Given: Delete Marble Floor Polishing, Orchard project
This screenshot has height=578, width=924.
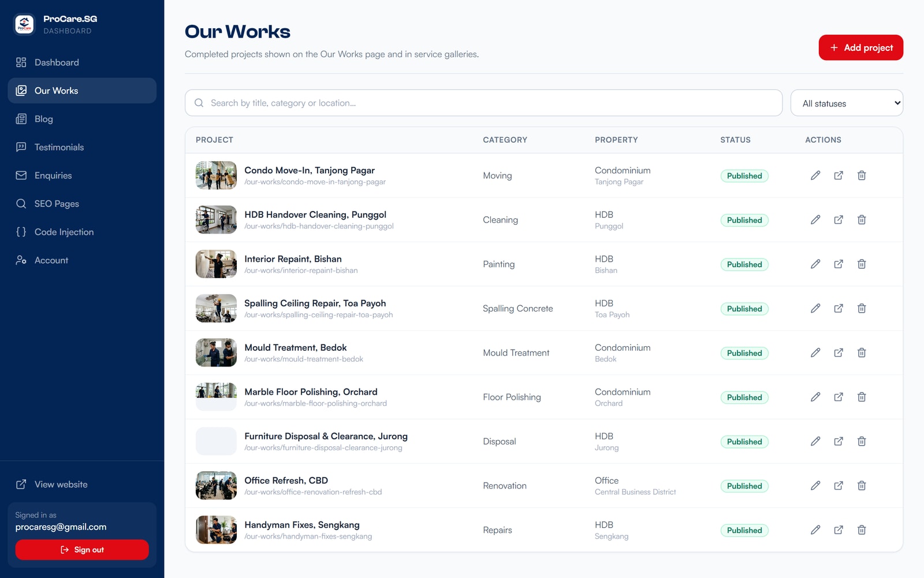Looking at the screenshot, I should (x=862, y=397).
